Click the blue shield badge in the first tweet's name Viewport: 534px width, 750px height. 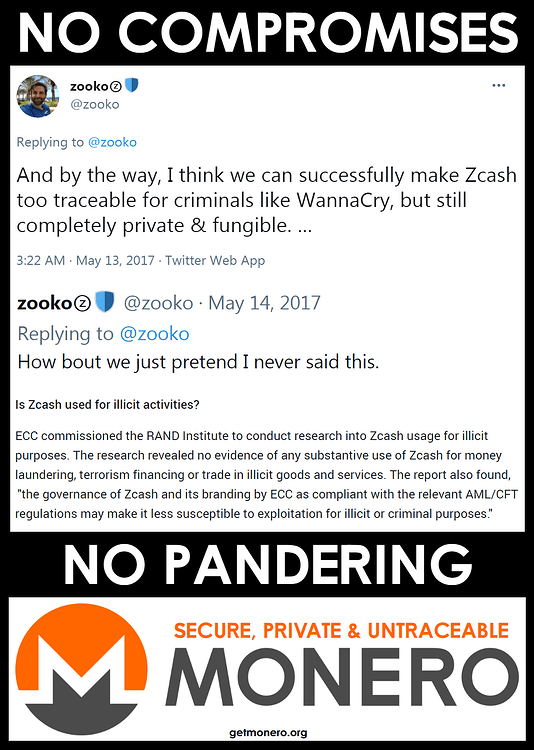[132, 86]
